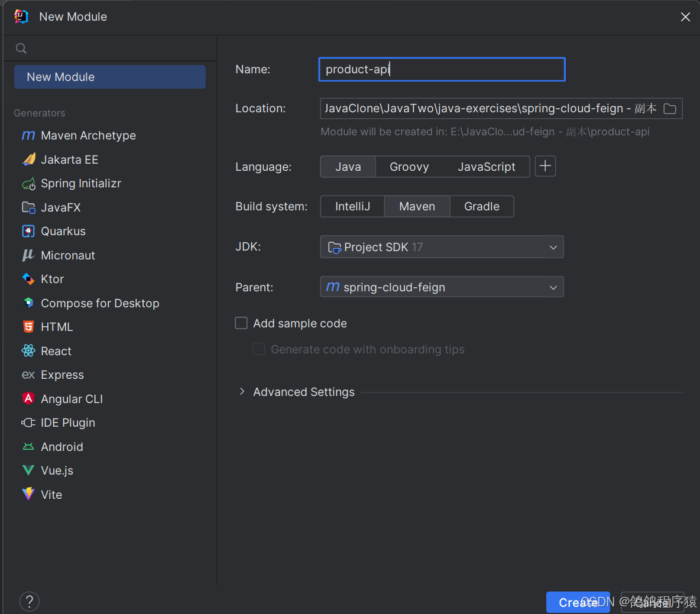Image resolution: width=700 pixels, height=614 pixels.
Task: Choose IntelliJ build system
Action: pos(352,206)
